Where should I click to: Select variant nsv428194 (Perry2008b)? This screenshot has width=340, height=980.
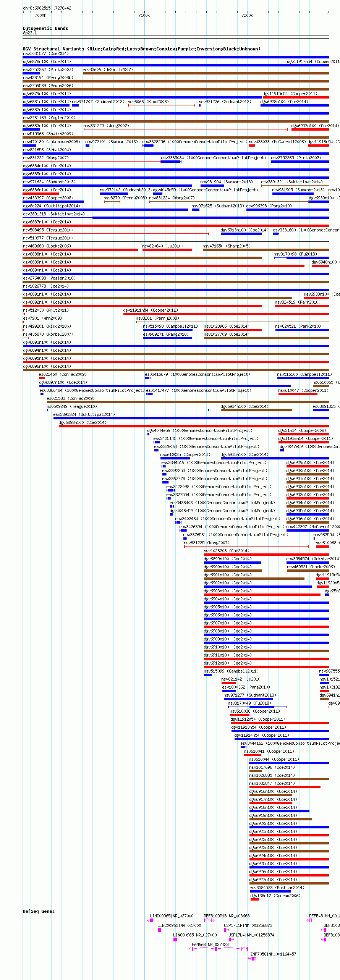[48, 78]
